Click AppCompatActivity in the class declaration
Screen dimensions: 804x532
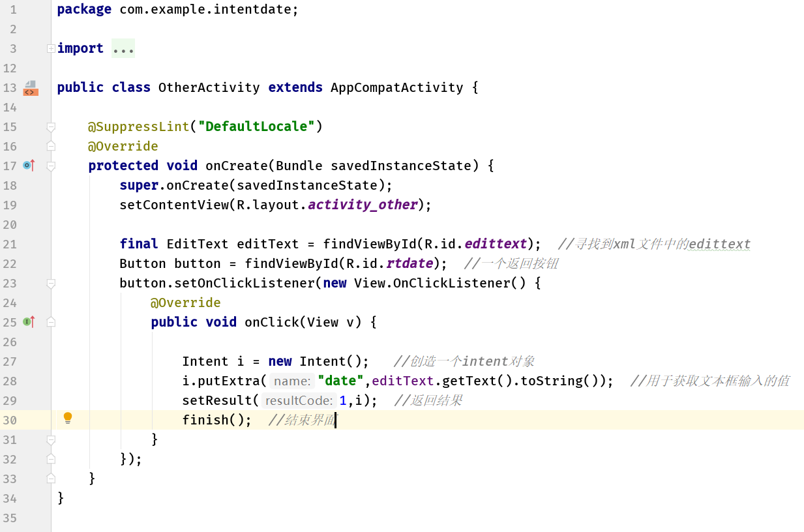coord(397,87)
